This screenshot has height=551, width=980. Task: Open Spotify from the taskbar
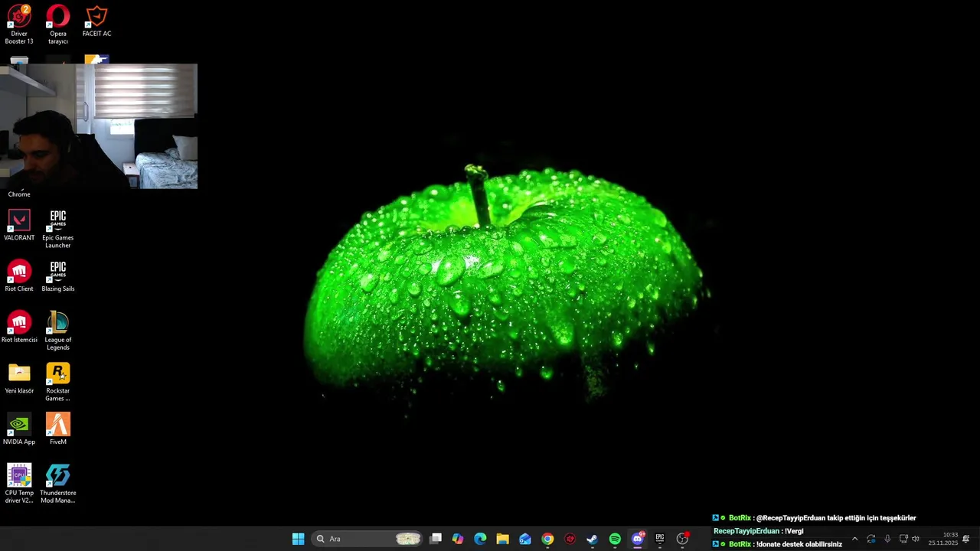[x=615, y=539]
